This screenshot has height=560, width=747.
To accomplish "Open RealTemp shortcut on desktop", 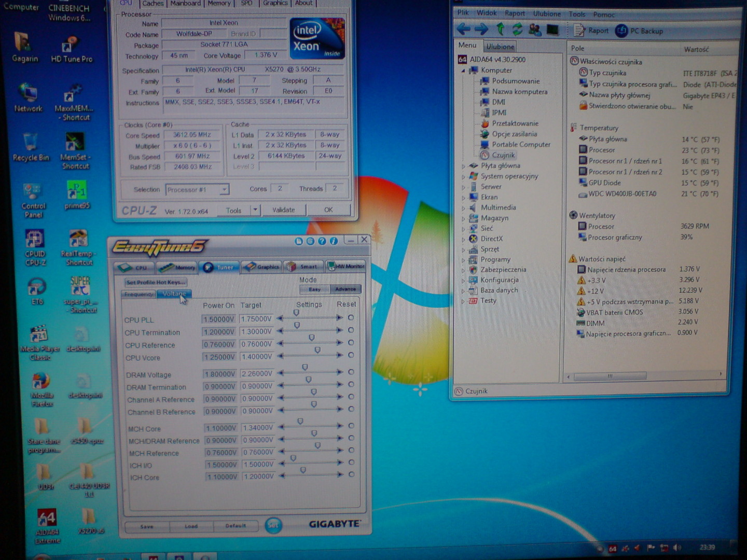I will (78, 247).
